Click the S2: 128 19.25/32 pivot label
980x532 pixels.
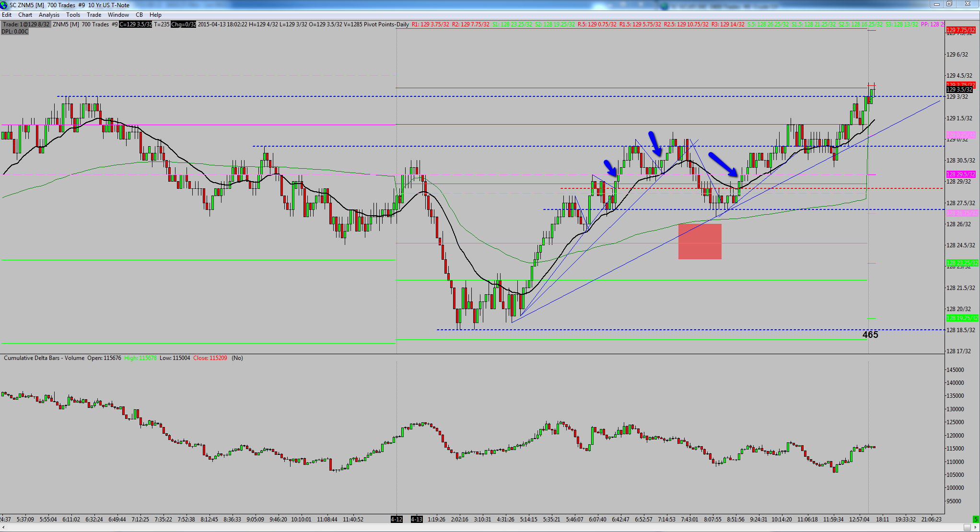tap(555, 24)
